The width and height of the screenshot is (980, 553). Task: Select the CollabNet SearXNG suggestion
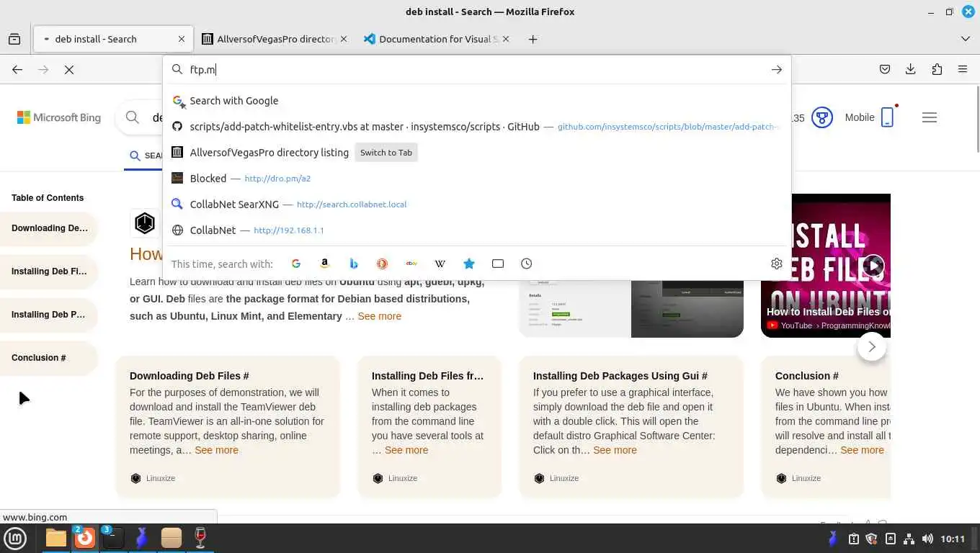(x=477, y=204)
